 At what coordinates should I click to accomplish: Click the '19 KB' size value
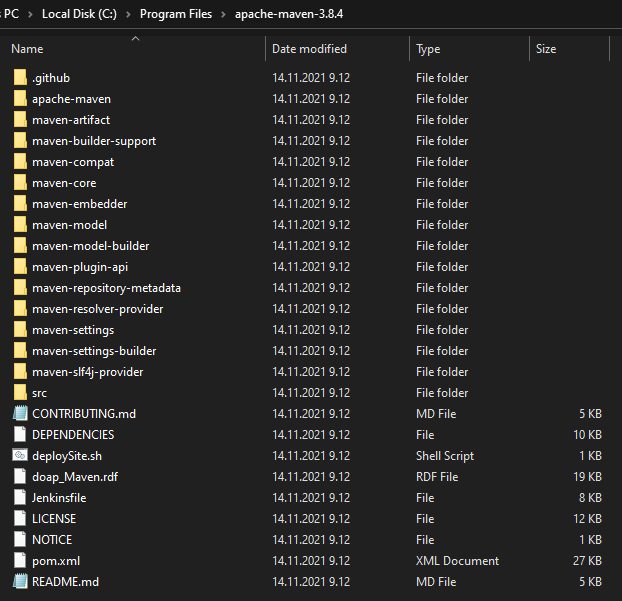[x=587, y=476]
